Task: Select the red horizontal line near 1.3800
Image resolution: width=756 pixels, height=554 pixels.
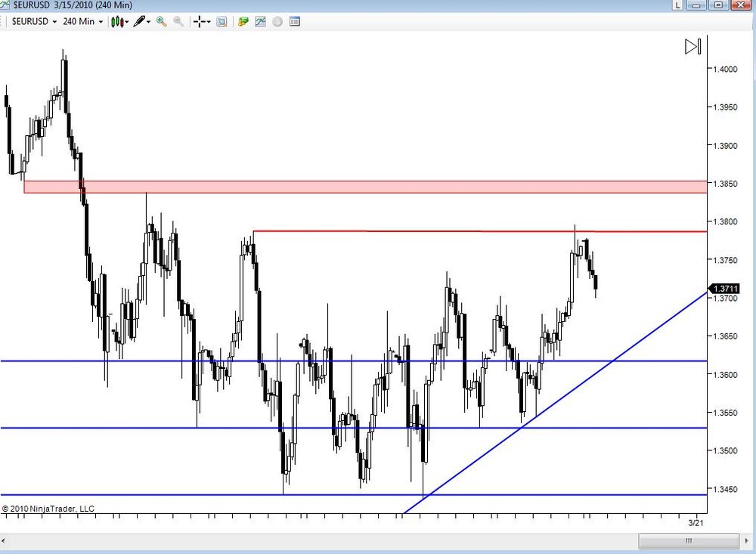Action: click(480, 231)
